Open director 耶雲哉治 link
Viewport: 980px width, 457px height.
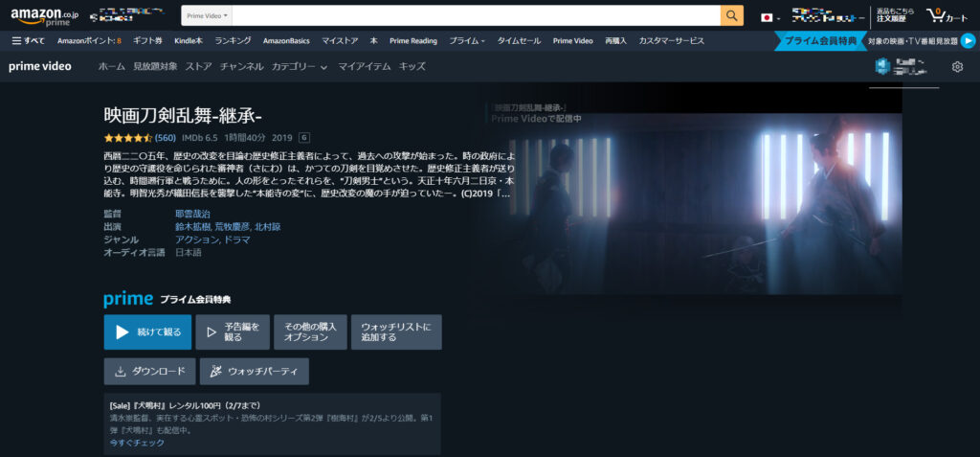pyautogui.click(x=192, y=214)
